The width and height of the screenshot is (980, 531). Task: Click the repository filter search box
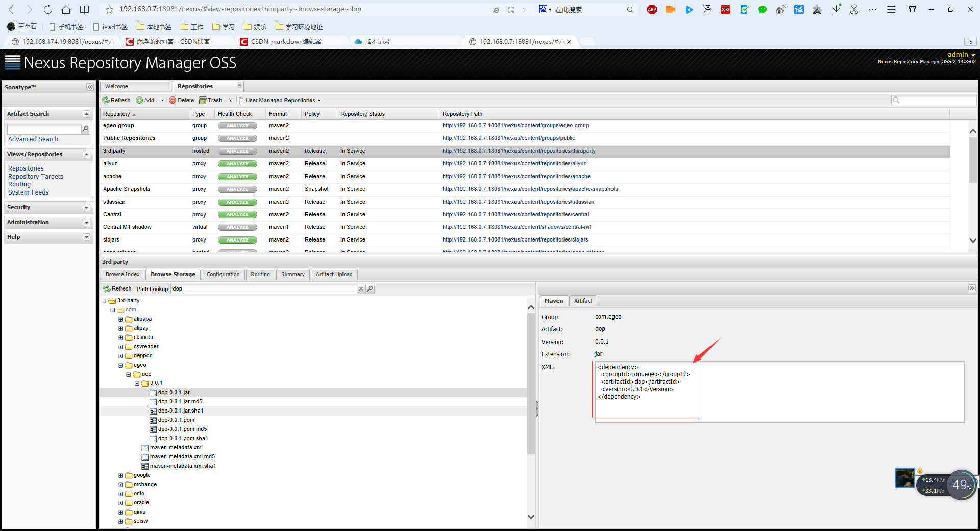[934, 100]
